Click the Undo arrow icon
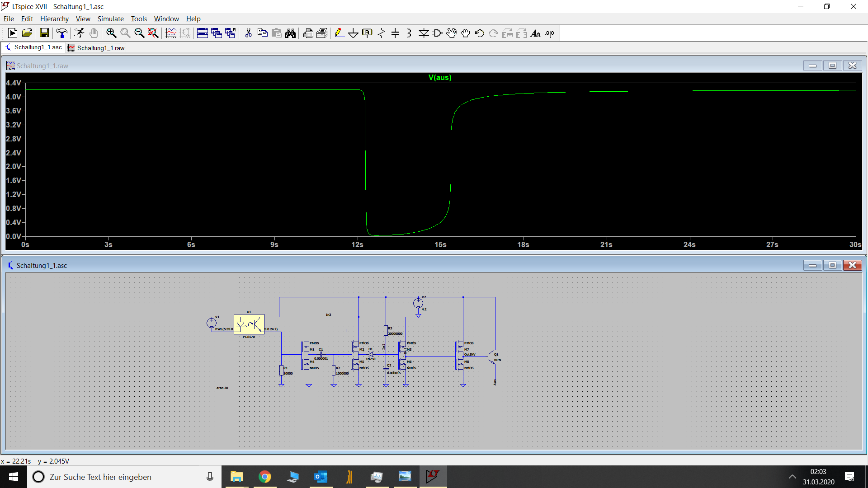Screen dimensions: 868x488 click(480, 33)
